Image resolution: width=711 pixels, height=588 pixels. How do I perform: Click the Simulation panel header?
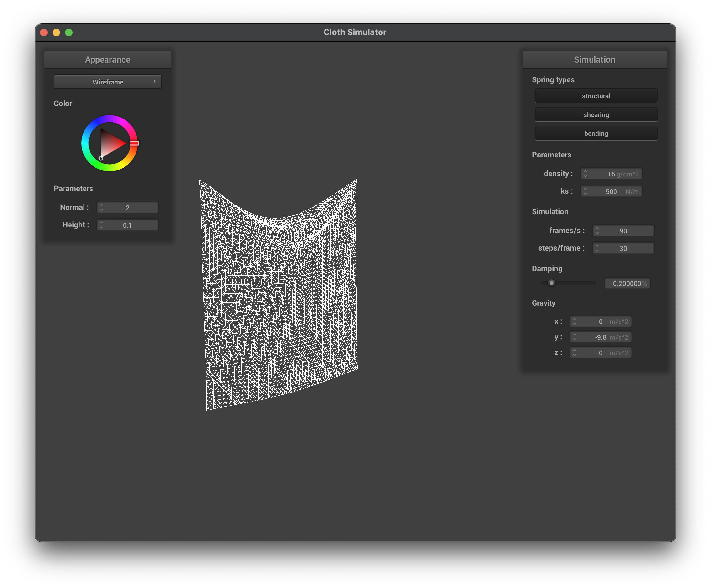(x=594, y=60)
